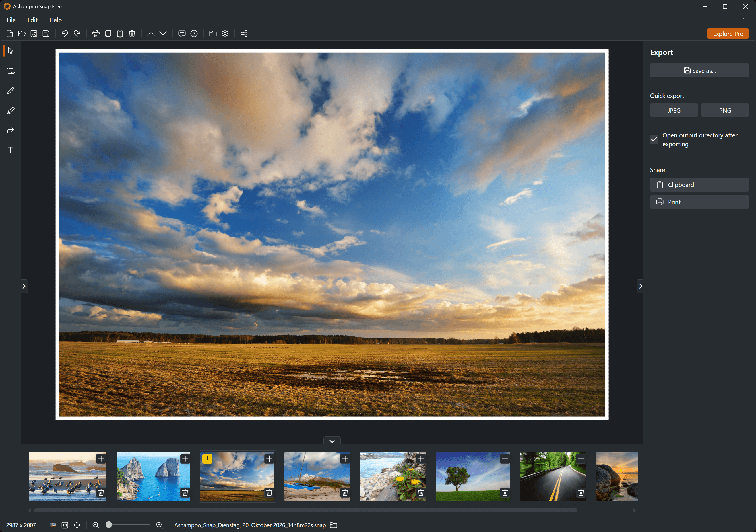
Task: Click the Share icon in toolbar
Action: [x=244, y=34]
